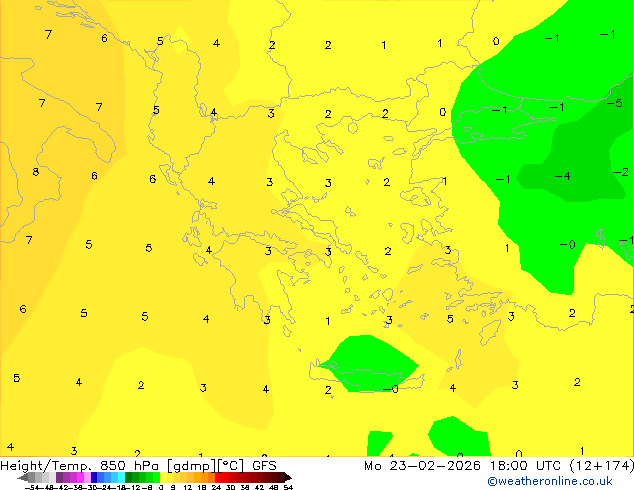
Task: Select the cyan swatch in the temperature legend
Action: tap(121, 477)
